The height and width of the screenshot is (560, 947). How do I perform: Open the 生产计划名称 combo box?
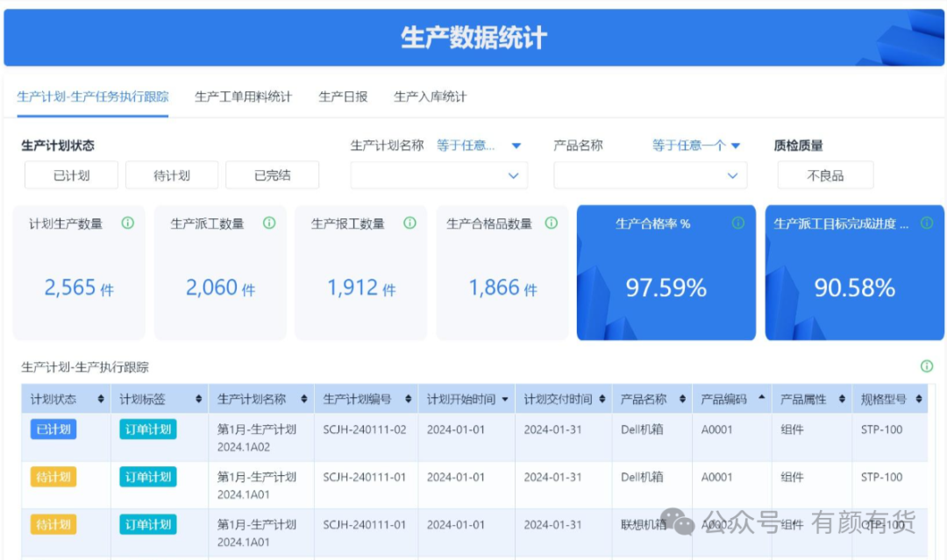coord(439,175)
